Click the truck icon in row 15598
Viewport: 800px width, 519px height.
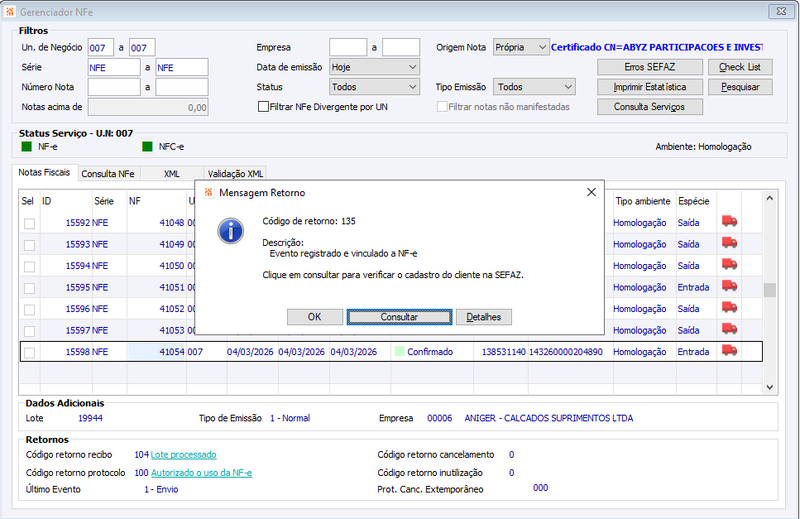coord(729,350)
